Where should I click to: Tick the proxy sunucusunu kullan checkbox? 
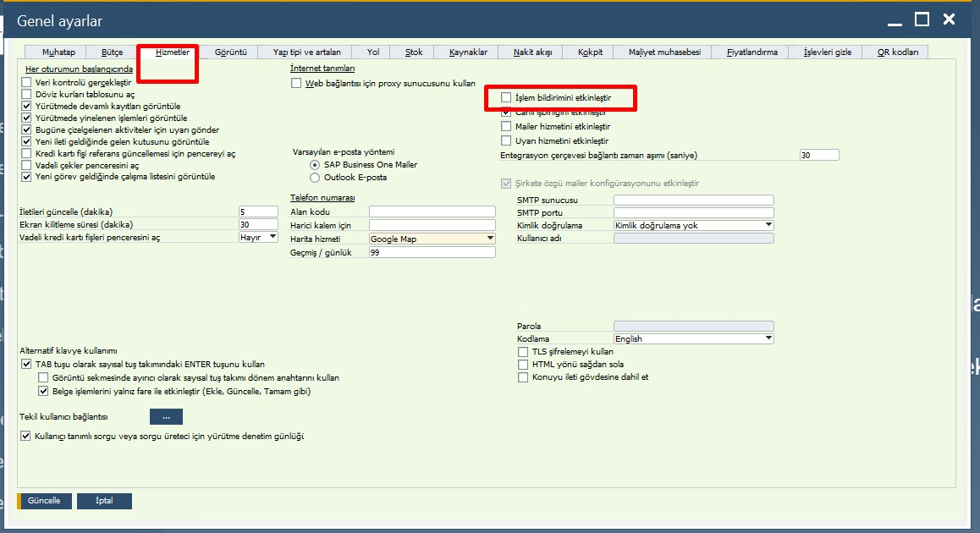pyautogui.click(x=296, y=83)
